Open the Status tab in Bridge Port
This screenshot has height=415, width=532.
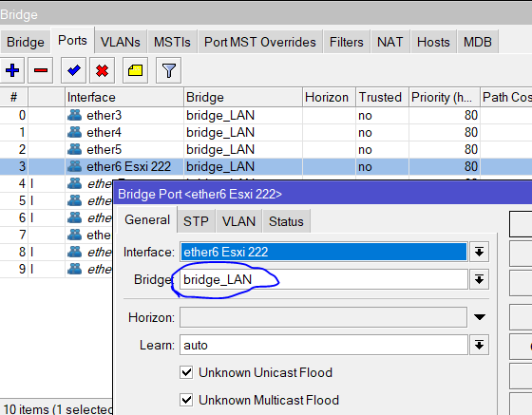[x=286, y=221]
